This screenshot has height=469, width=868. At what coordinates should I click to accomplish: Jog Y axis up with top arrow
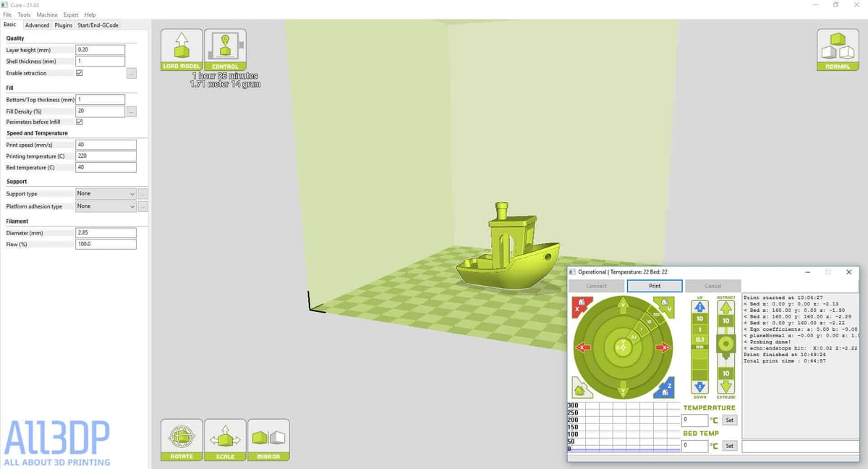pos(623,305)
